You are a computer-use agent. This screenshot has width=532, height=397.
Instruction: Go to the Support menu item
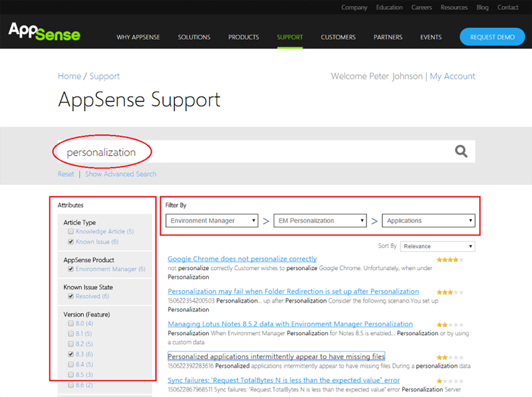pyautogui.click(x=290, y=37)
